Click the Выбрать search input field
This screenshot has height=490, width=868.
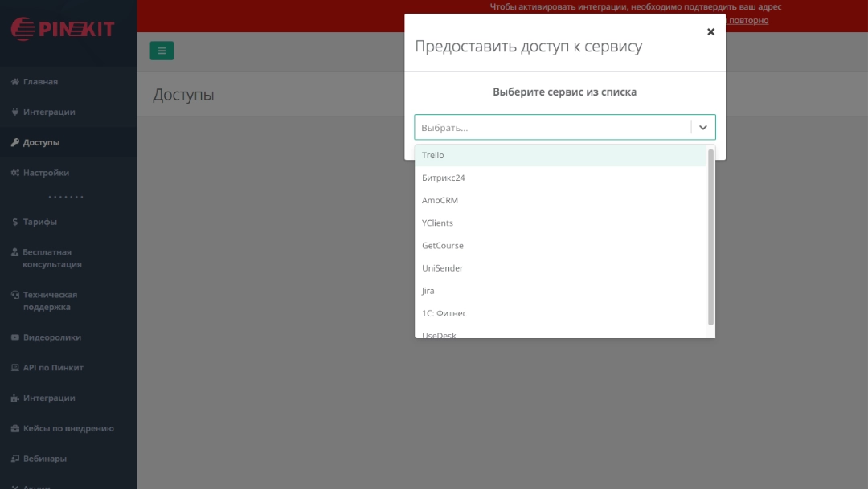coord(552,127)
